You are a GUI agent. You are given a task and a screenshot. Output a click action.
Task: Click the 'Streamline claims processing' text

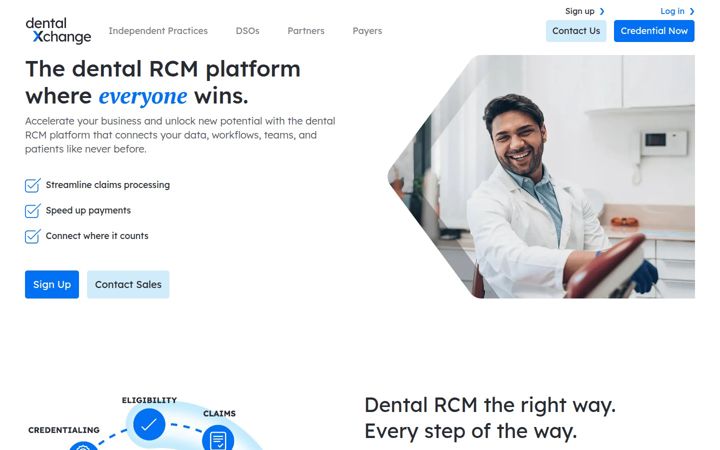click(x=107, y=185)
